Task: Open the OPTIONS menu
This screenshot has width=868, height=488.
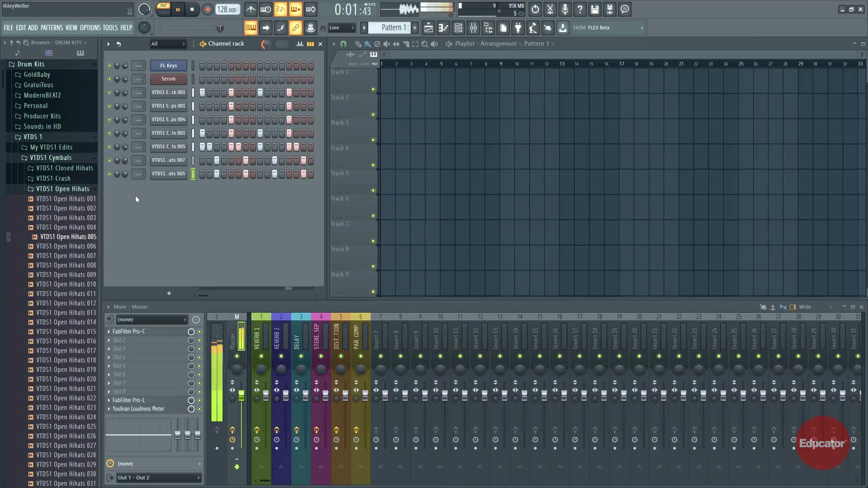Action: coord(90,28)
